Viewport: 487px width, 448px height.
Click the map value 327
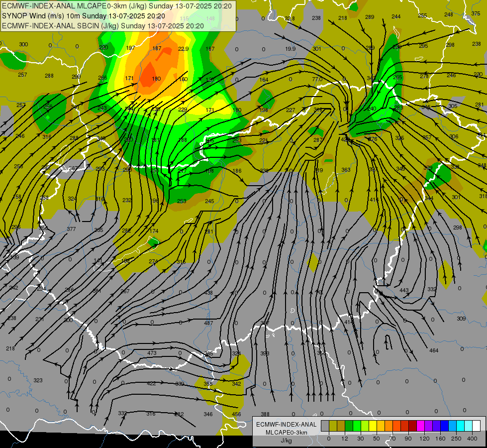pos(265,323)
